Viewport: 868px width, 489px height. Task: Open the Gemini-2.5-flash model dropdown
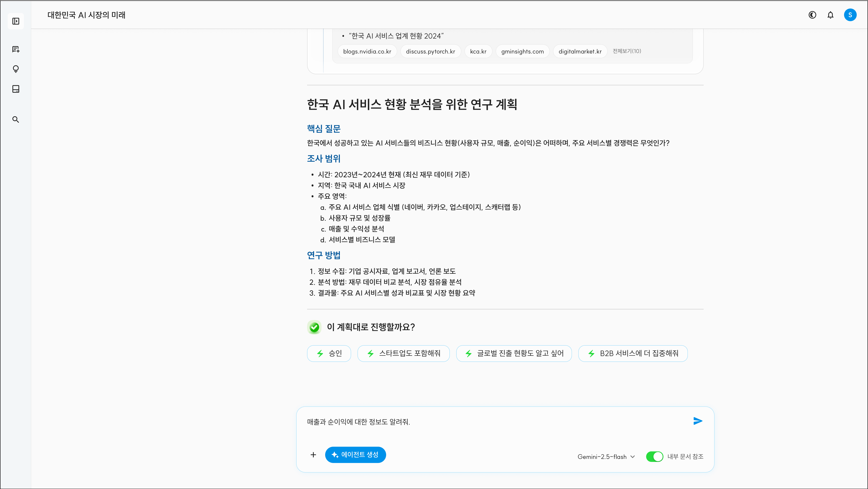coord(606,457)
